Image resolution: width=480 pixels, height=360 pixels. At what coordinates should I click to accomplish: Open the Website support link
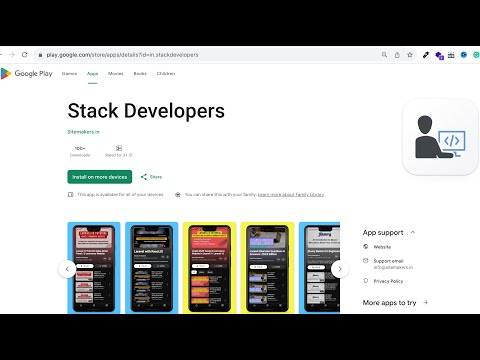coord(382,247)
